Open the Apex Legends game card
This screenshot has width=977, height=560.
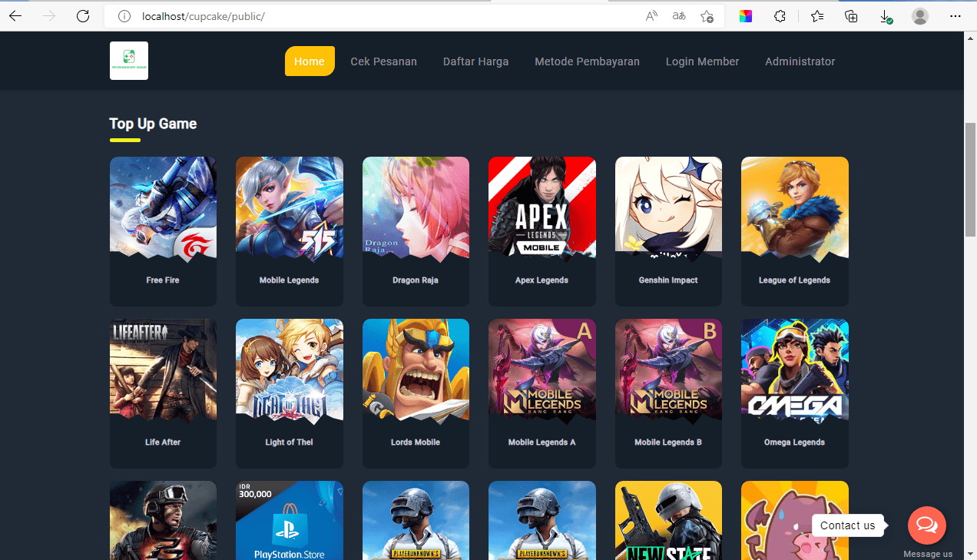point(542,231)
